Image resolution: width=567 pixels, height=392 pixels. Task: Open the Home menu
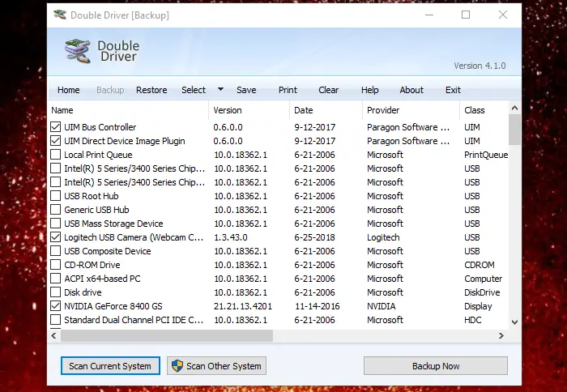coord(69,90)
